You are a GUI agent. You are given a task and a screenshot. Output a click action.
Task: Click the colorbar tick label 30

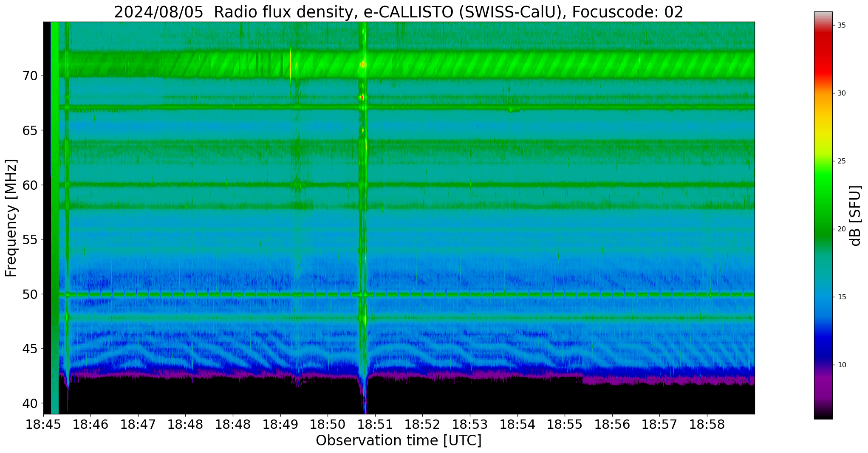click(842, 93)
